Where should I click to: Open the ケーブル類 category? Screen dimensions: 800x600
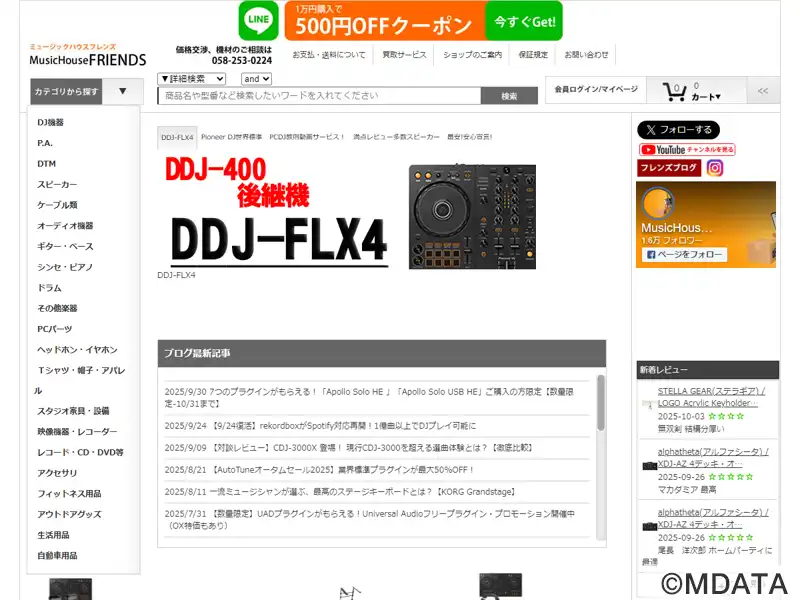pyautogui.click(x=57, y=205)
